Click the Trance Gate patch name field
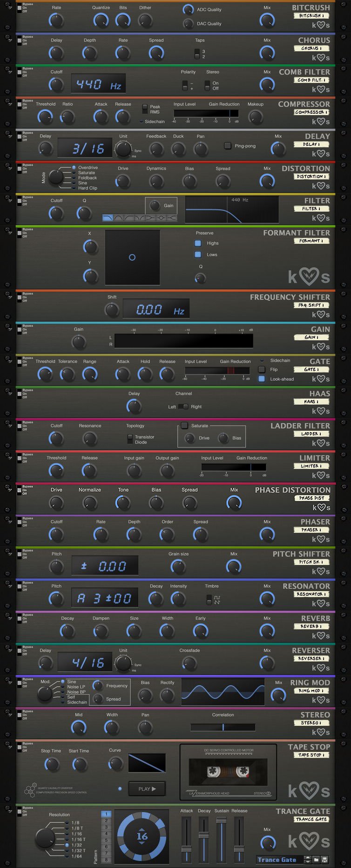Image resolution: width=351 pixels, height=868 pixels. [x=278, y=860]
